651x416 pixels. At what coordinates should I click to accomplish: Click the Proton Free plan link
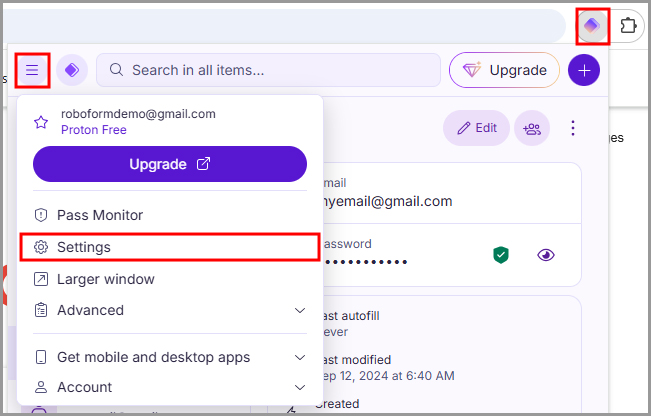94,130
